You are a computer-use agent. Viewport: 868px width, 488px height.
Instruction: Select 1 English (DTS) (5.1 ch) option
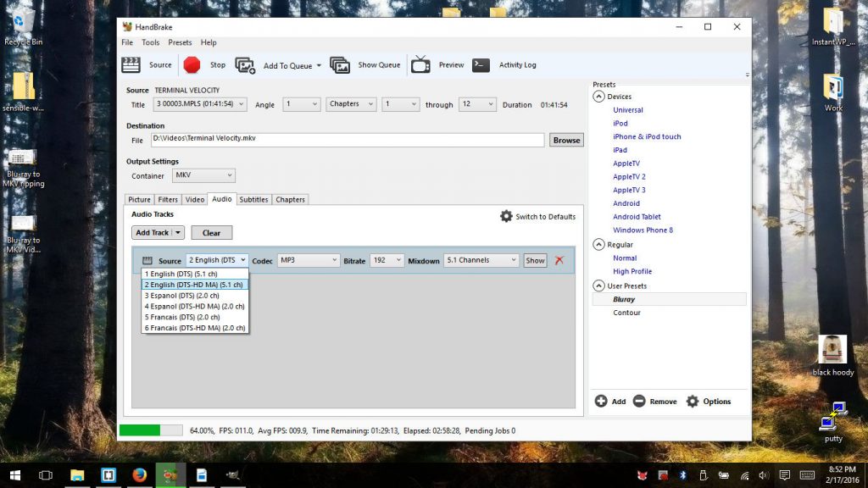pyautogui.click(x=195, y=274)
